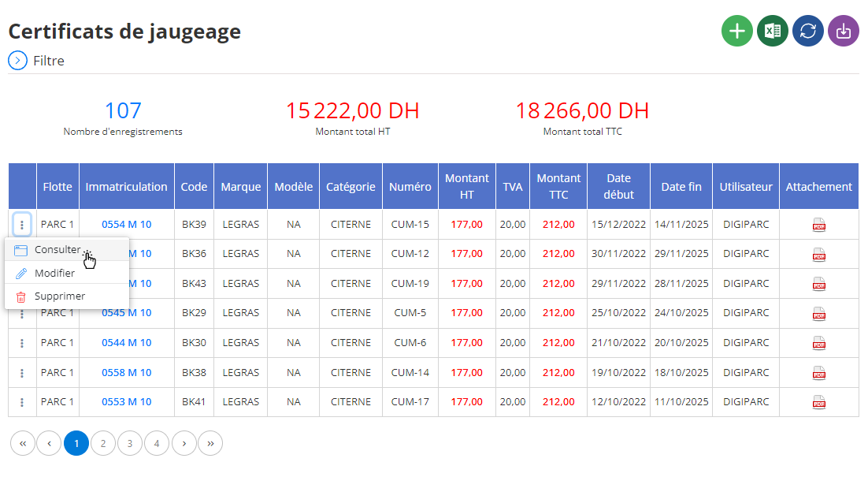The width and height of the screenshot is (868, 477).
Task: Refresh the certificates list
Action: point(807,31)
